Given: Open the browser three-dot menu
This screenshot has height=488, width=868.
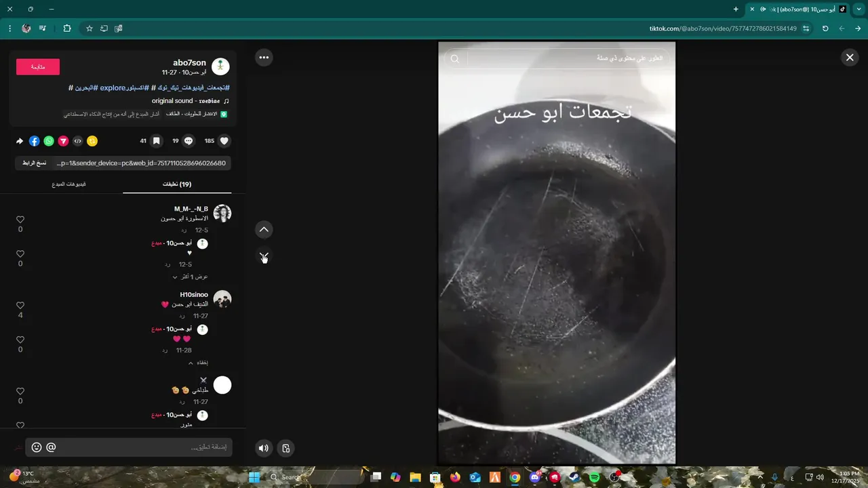Looking at the screenshot, I should tap(9, 28).
